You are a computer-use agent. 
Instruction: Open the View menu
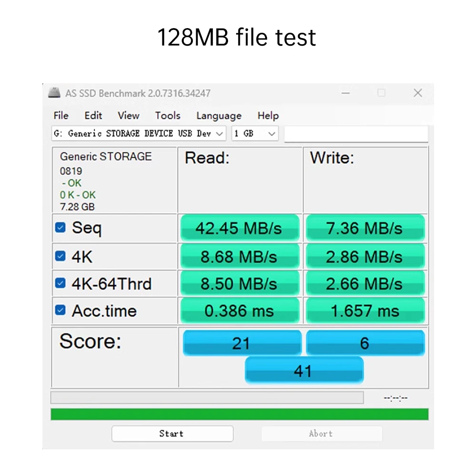129,116
